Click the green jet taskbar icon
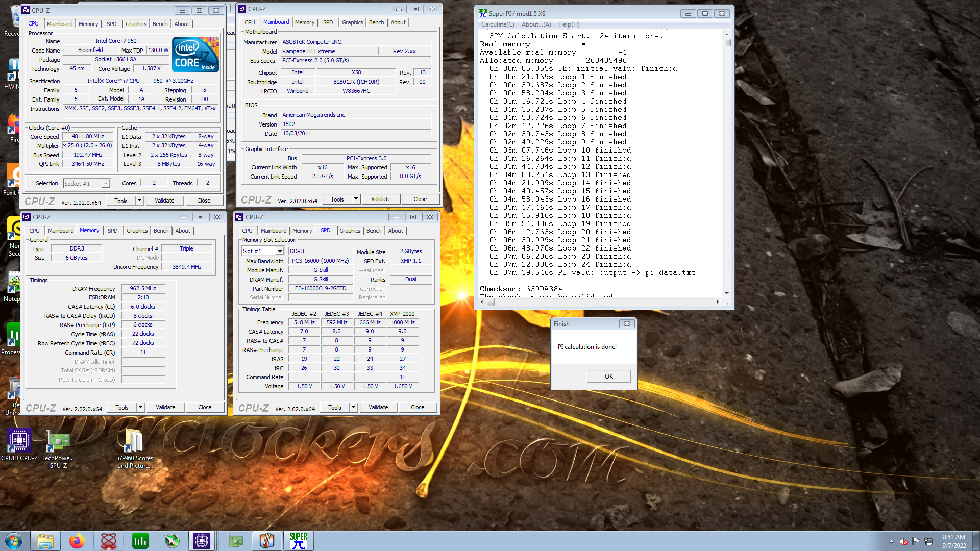The height and width of the screenshot is (551, 980). pos(172,541)
